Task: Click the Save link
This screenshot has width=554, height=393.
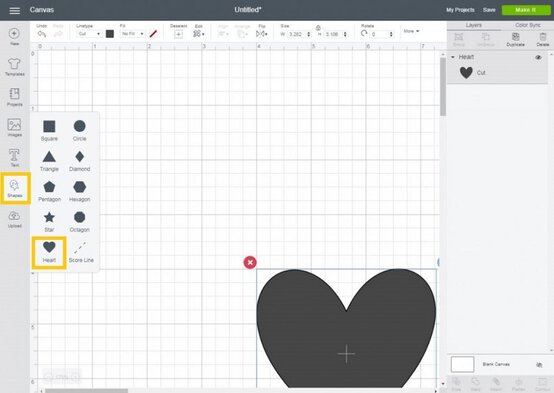Action: click(x=489, y=10)
